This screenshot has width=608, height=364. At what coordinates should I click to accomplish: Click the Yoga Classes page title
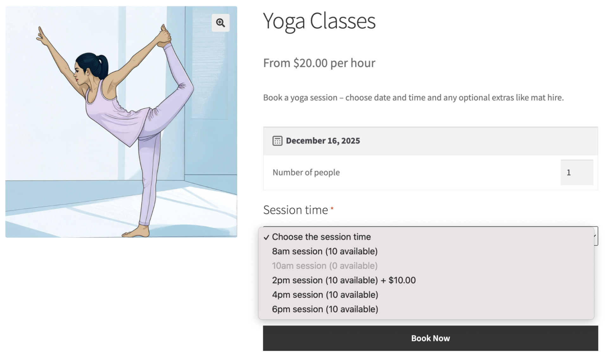pyautogui.click(x=319, y=21)
